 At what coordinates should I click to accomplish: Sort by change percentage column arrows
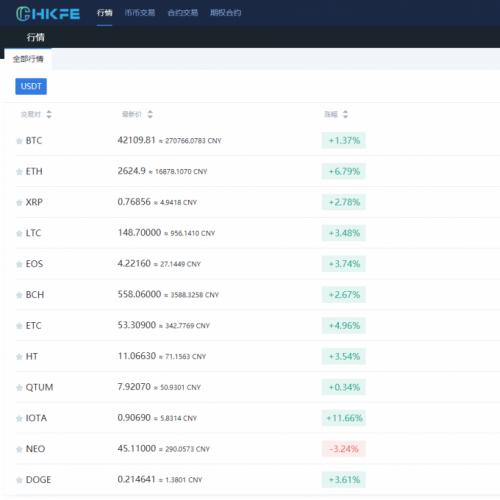(x=345, y=114)
